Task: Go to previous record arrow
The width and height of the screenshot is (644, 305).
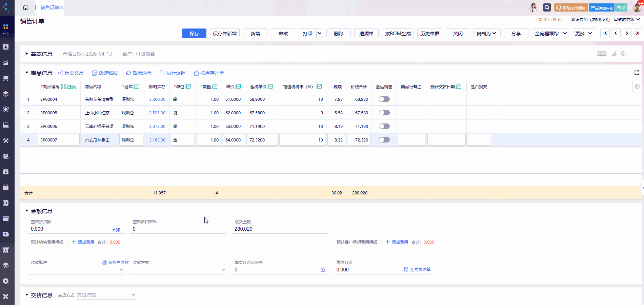Action: [x=616, y=33]
